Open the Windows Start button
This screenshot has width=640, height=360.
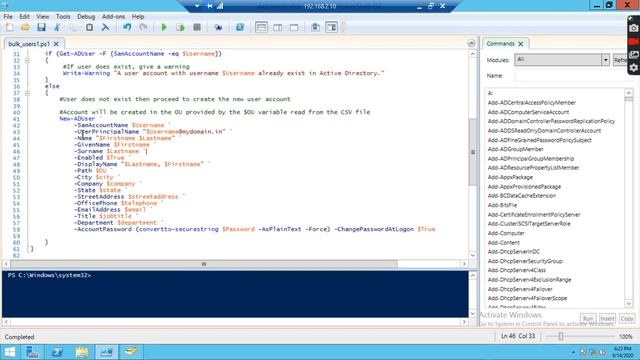pyautogui.click(x=10, y=352)
